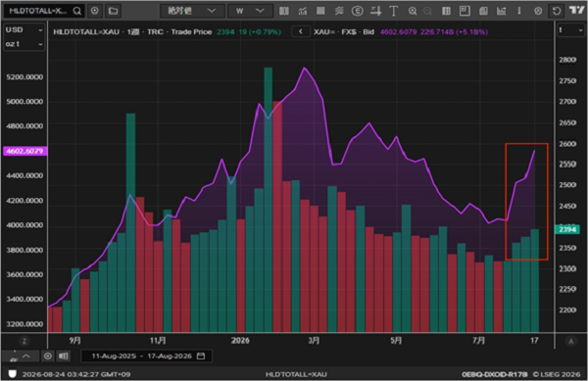Click the 4602.6079 value in XAU legend
This screenshot has width=588, height=381.
pos(398,32)
